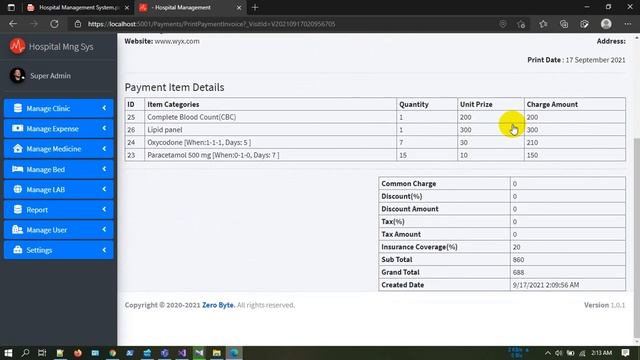Show hidden system tray icons
The image size is (640, 360).
tap(548, 353)
